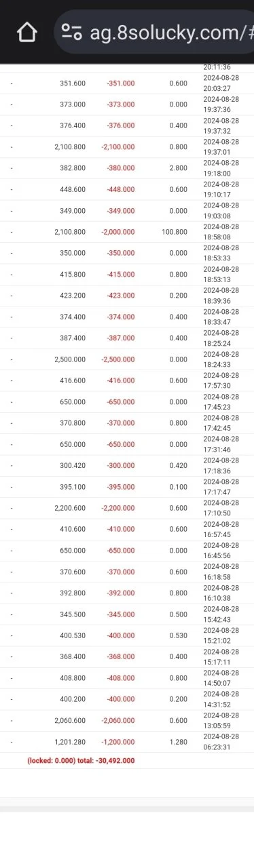Select the timestamp 2024-08-28 18:58:08

click(220, 232)
